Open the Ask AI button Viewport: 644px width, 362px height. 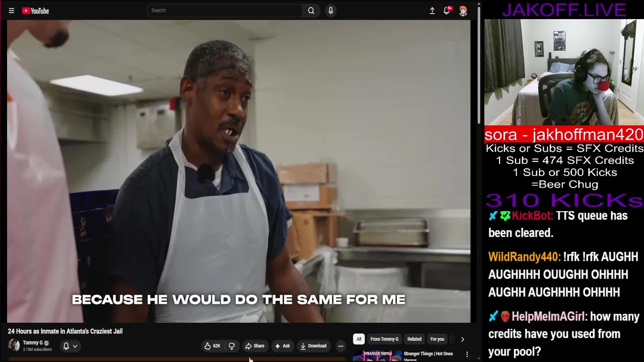282,346
